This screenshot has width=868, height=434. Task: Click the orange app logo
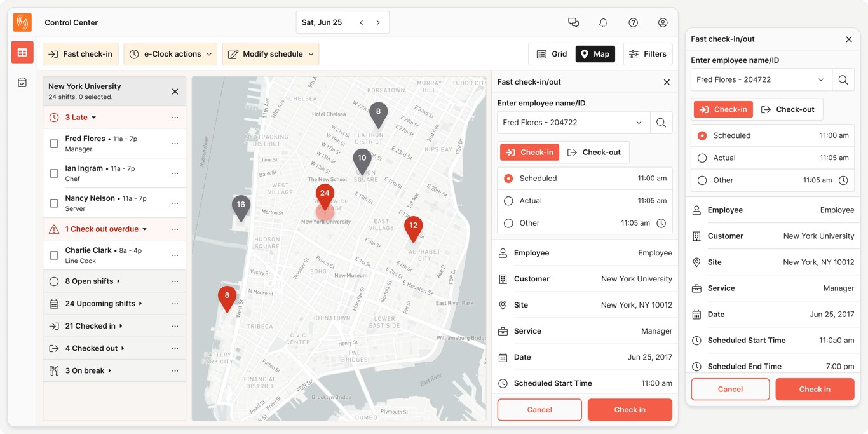22,22
